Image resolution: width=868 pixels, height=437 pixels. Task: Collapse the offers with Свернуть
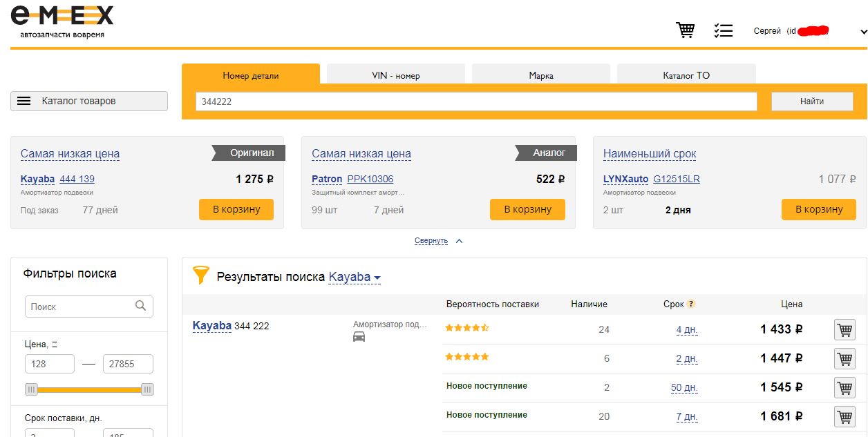pyautogui.click(x=431, y=241)
